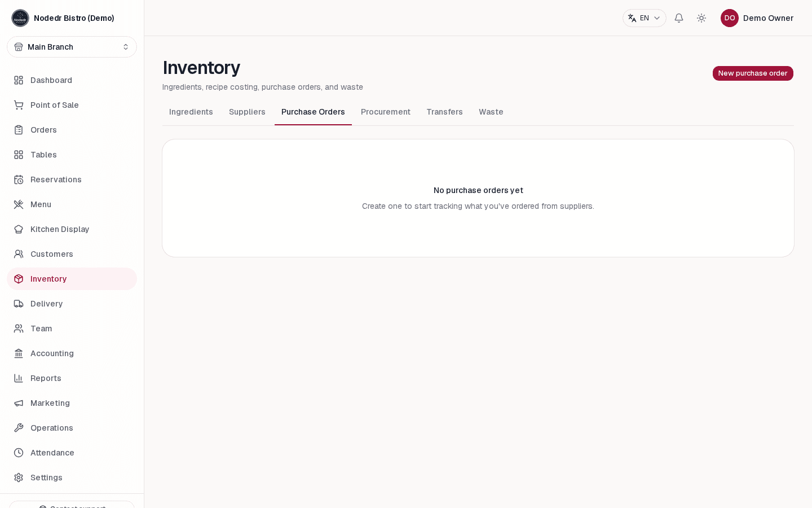Click the Tables grid icon
The image size is (812, 508).
coord(19,155)
